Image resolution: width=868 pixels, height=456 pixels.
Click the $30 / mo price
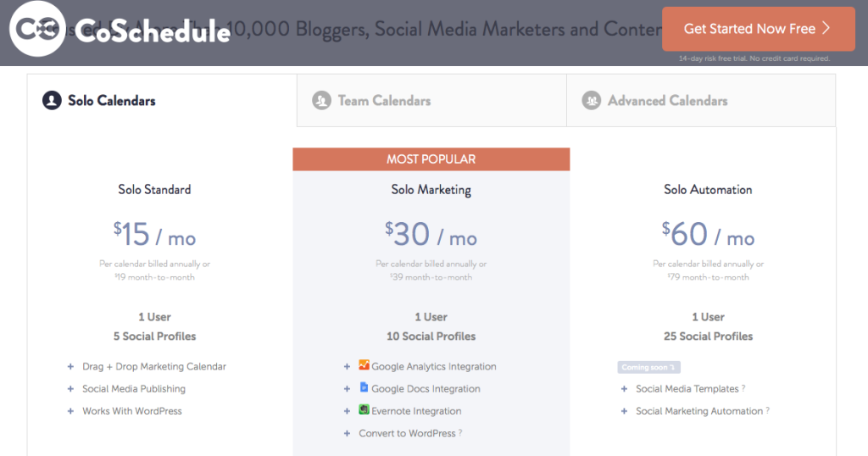pos(431,235)
